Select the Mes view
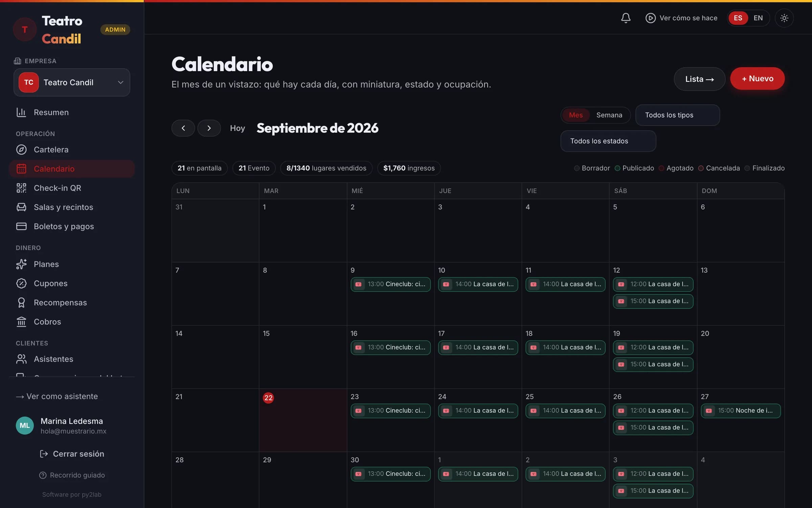Viewport: 812px width, 508px height. pos(576,115)
